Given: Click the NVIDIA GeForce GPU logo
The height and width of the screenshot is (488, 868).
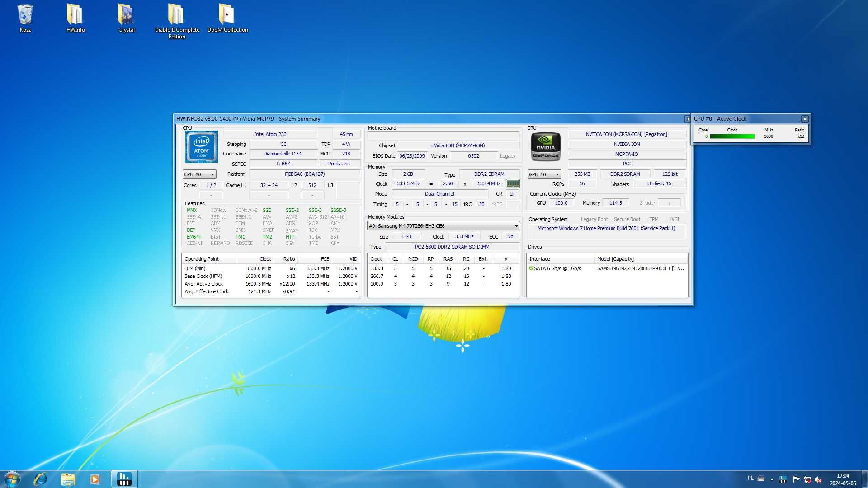Looking at the screenshot, I should coord(546,146).
